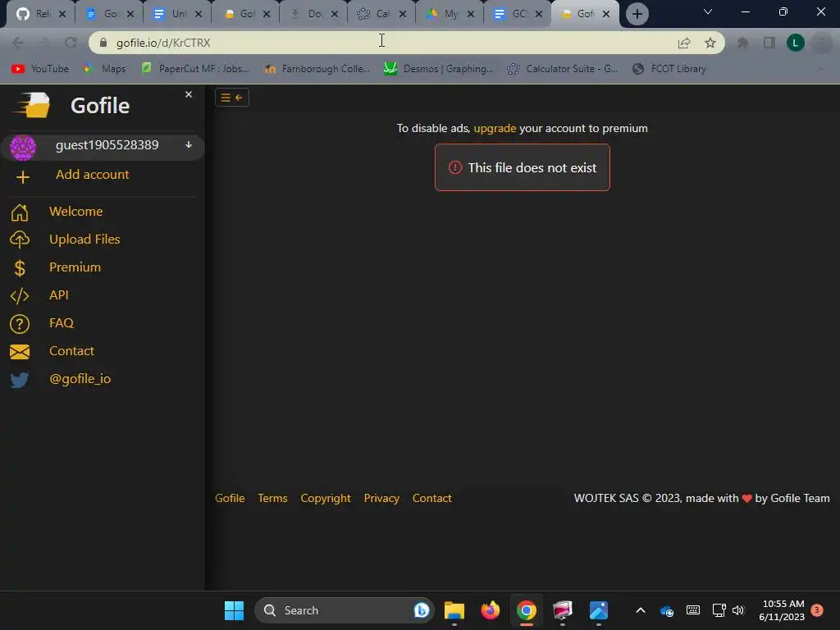The width and height of the screenshot is (840, 630).
Task: Click the Gofile logo icon in the sidebar
Action: pos(32,104)
